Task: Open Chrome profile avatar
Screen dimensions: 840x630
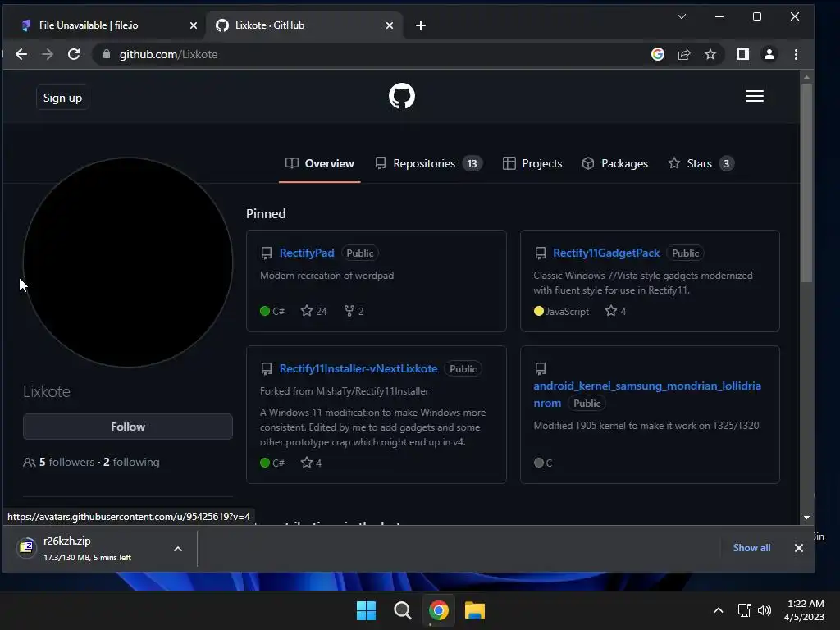Action: pos(769,54)
